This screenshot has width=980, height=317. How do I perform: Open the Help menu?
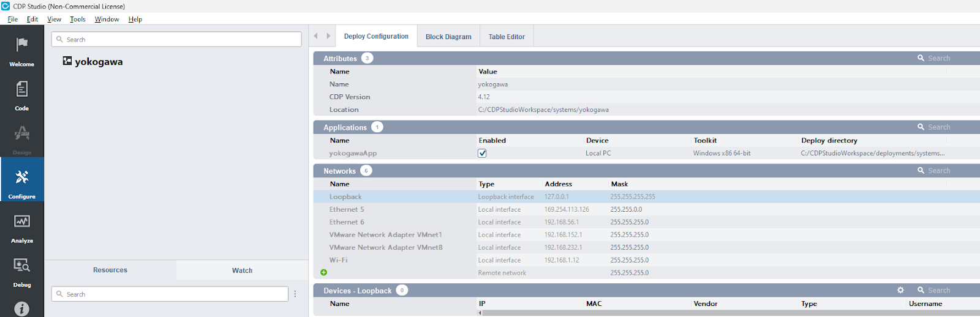coord(135,20)
